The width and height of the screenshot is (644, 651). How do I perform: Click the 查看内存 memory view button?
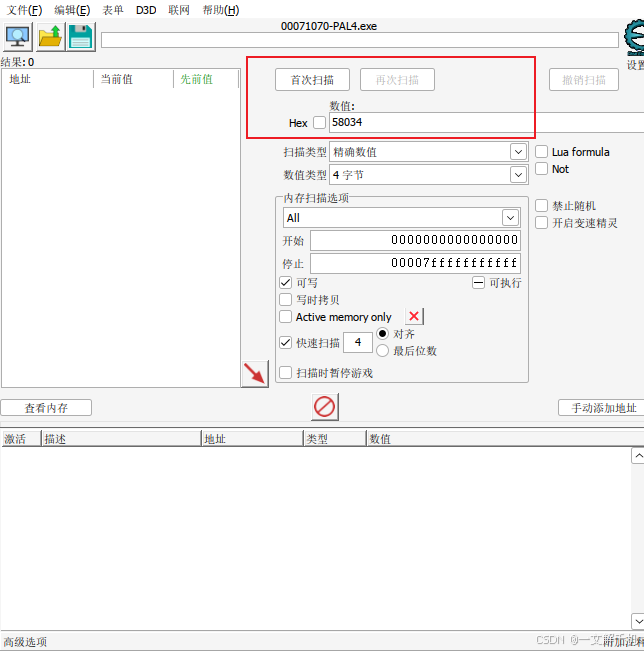point(46,408)
